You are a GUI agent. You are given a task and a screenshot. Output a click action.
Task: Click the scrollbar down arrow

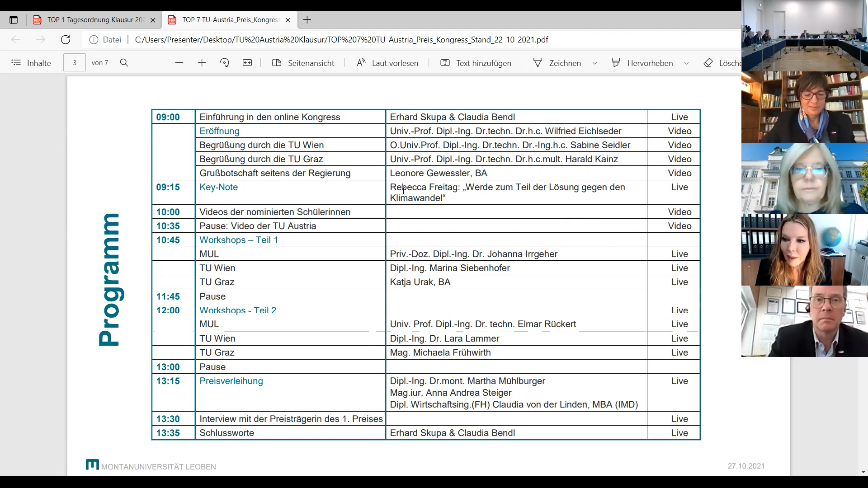coord(863,472)
